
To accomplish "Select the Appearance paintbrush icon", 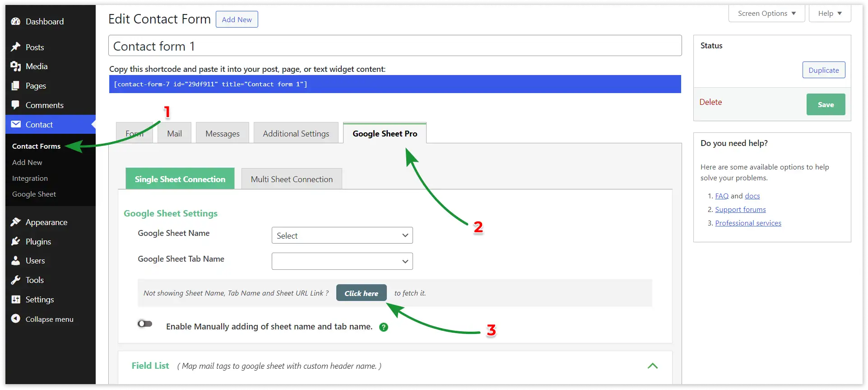I will click(16, 222).
